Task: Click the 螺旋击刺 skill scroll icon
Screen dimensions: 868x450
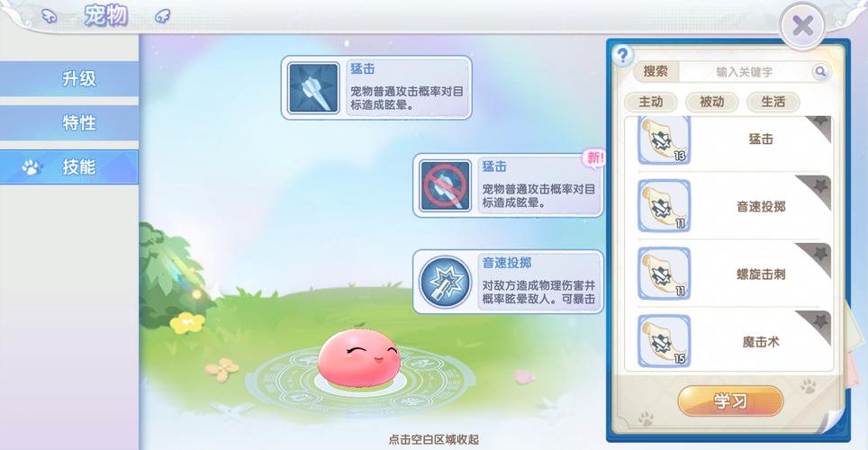Action: (665, 274)
